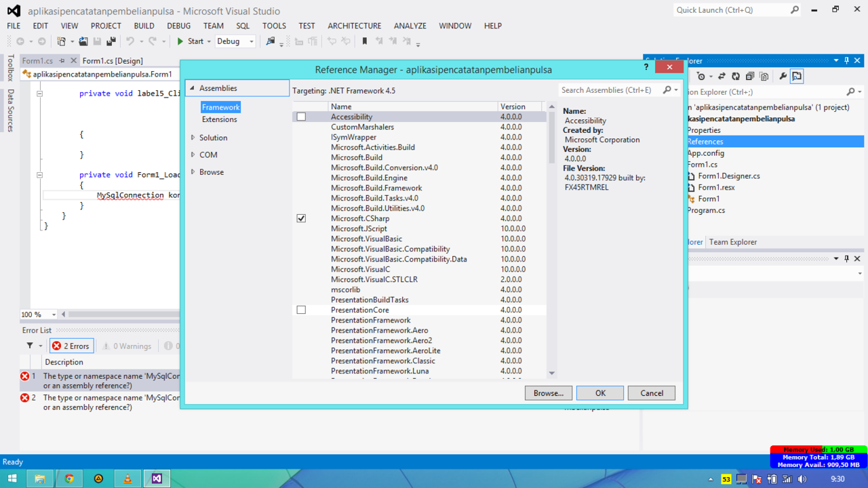Click the Collapse All icon in Solution Explorer
This screenshot has height=488, width=868.
point(749,77)
